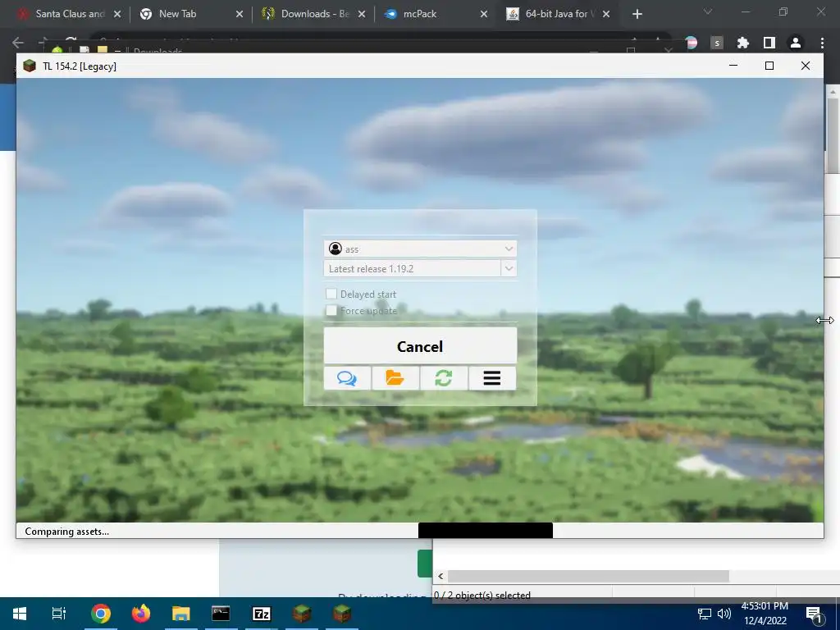Viewport: 840px width, 630px height.
Task: Click the volume speaker tray icon
Action: 724,614
